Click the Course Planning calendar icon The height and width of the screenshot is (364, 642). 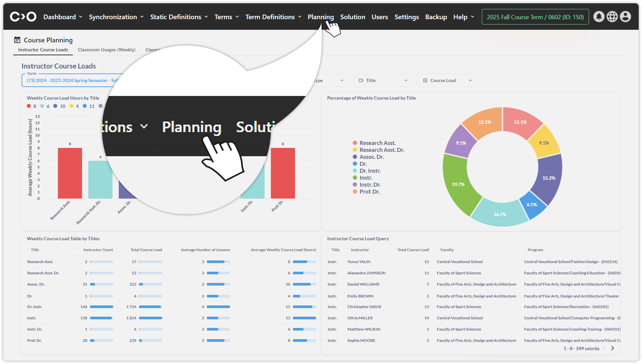pyautogui.click(x=17, y=40)
